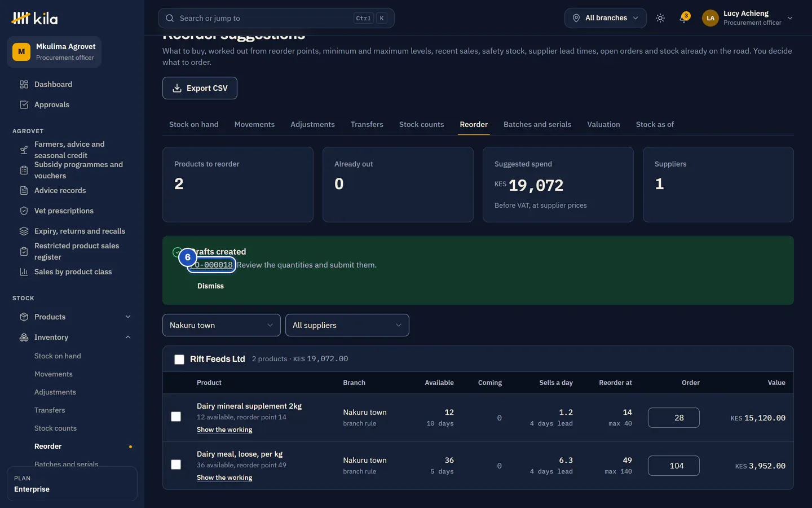Toggle the light/dark theme icon

660,18
